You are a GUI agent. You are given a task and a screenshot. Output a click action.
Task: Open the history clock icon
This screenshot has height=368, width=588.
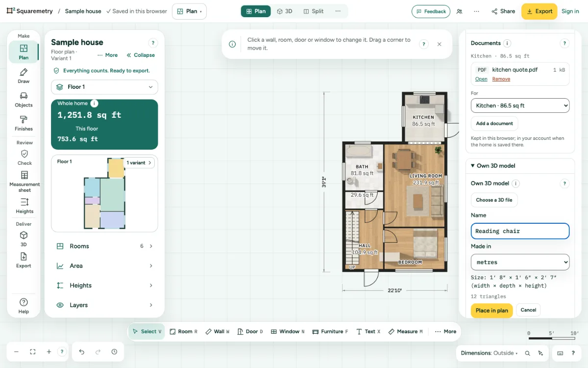pos(114,352)
